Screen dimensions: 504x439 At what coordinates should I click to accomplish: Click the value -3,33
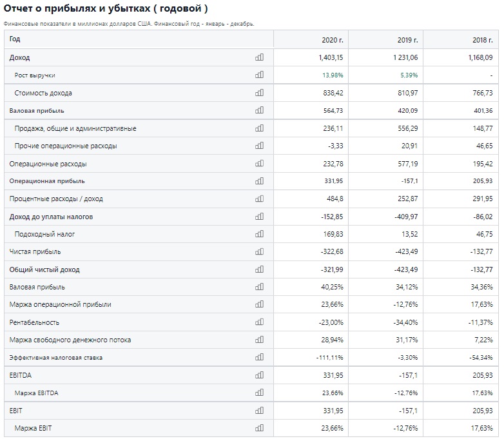point(335,146)
